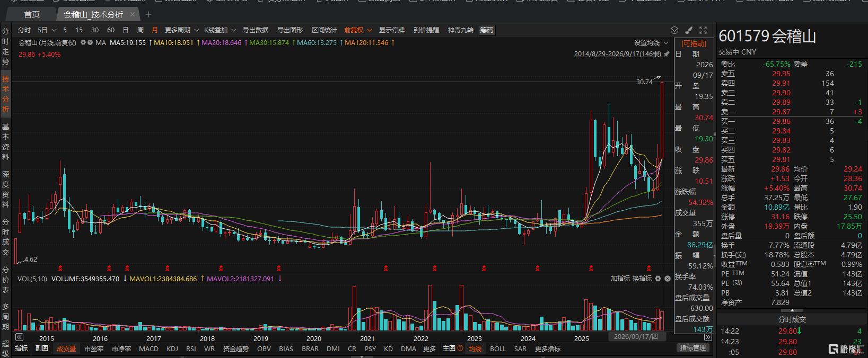Toggle SAR overlay on main chart
This screenshot has height=358, width=868.
click(x=521, y=348)
